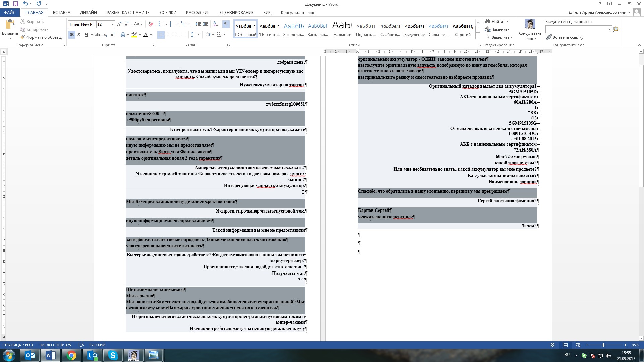
Task: Toggle bold (Ж) formatting
Action: (x=71, y=35)
